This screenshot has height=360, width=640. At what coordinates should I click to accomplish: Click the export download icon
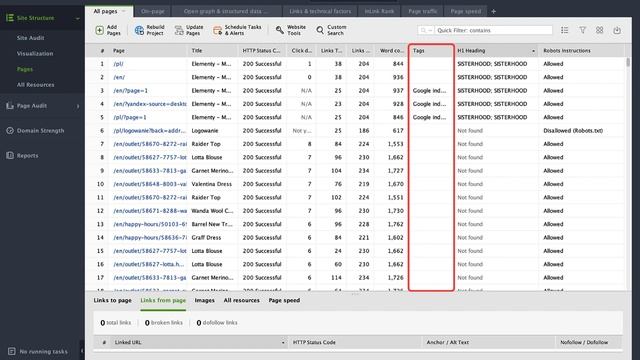point(617,30)
